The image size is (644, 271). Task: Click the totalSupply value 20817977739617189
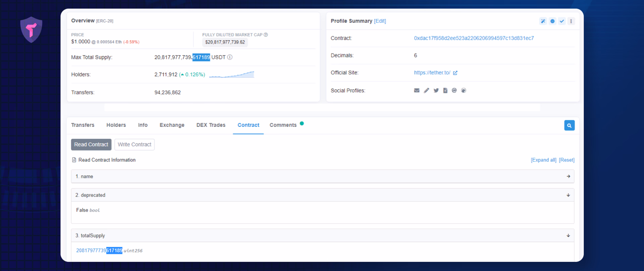click(x=99, y=251)
